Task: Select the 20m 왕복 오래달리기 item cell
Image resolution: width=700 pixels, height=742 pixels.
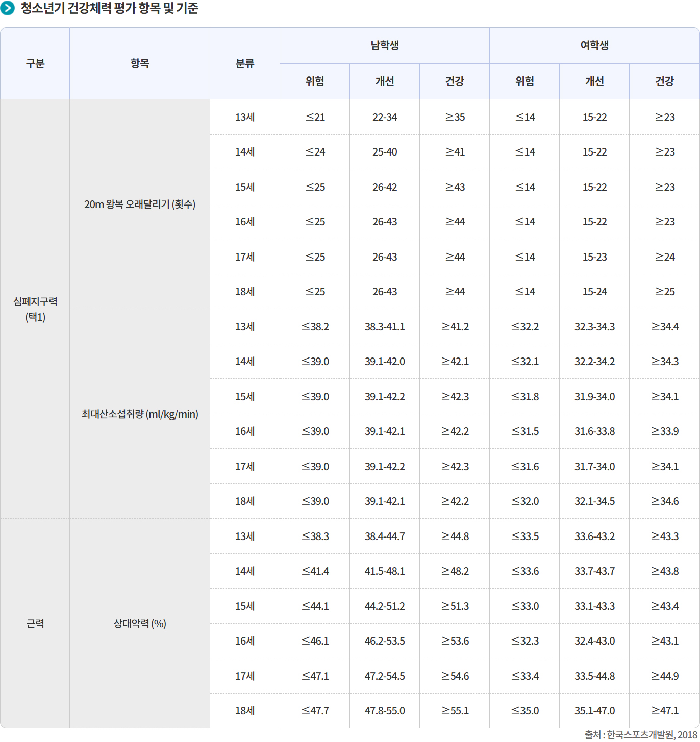Action: (x=139, y=204)
